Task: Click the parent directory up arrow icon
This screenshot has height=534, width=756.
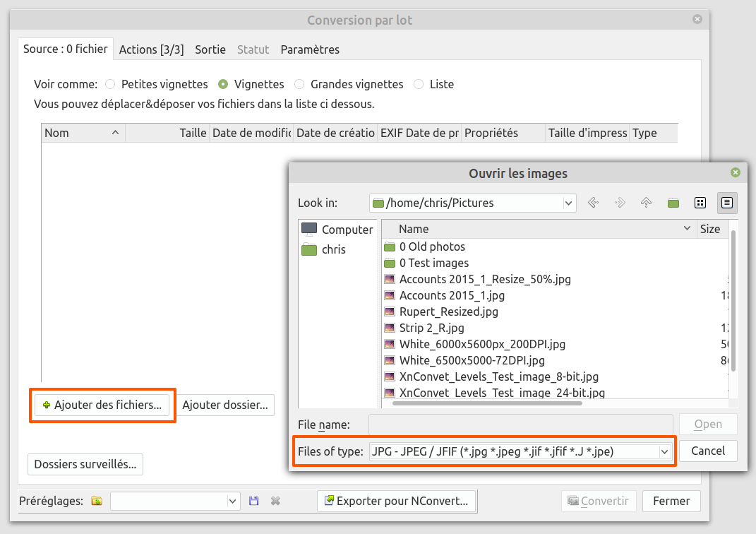Action: [x=646, y=203]
